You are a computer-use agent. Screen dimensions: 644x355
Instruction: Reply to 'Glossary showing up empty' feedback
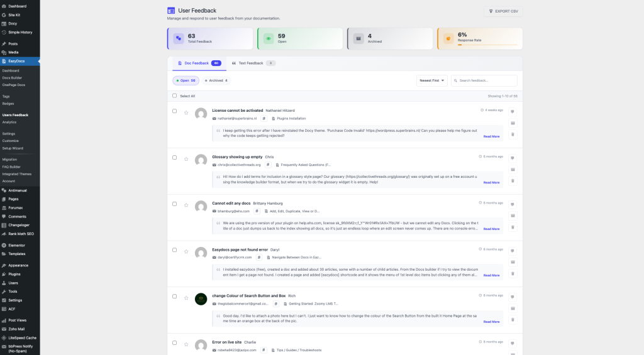pos(512,158)
